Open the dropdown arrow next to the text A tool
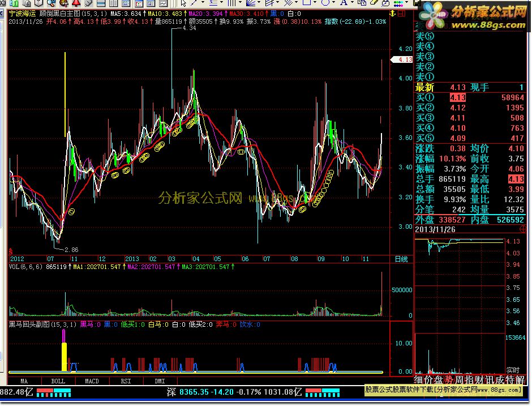Image resolution: width=532 pixels, height=406 pixels. (352, 3)
